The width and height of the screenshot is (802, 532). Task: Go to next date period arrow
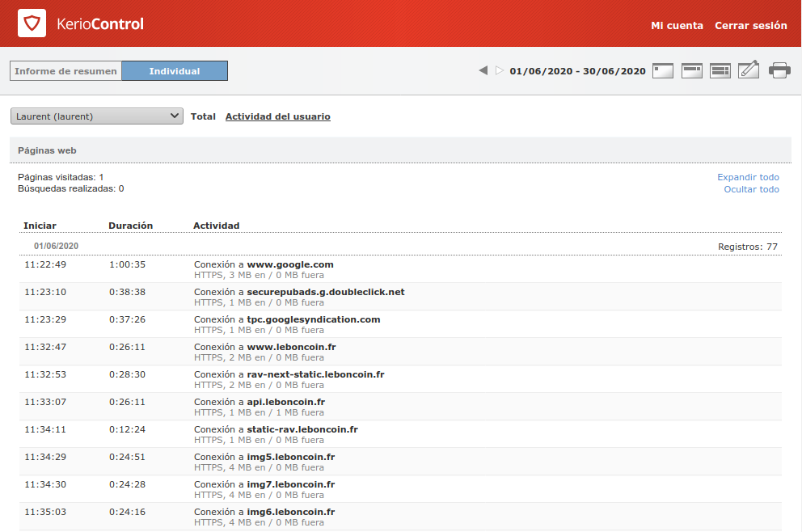click(x=500, y=70)
